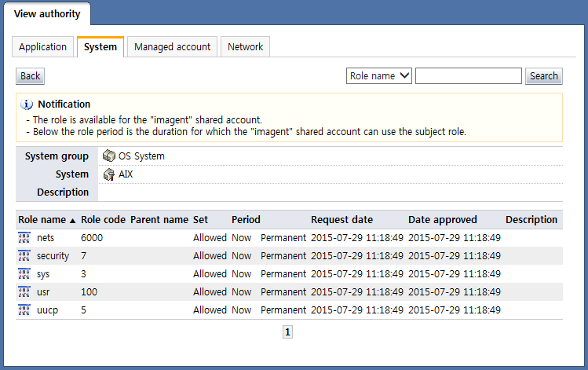588x370 pixels.
Task: Click the role icon beside usr
Action: click(x=24, y=292)
